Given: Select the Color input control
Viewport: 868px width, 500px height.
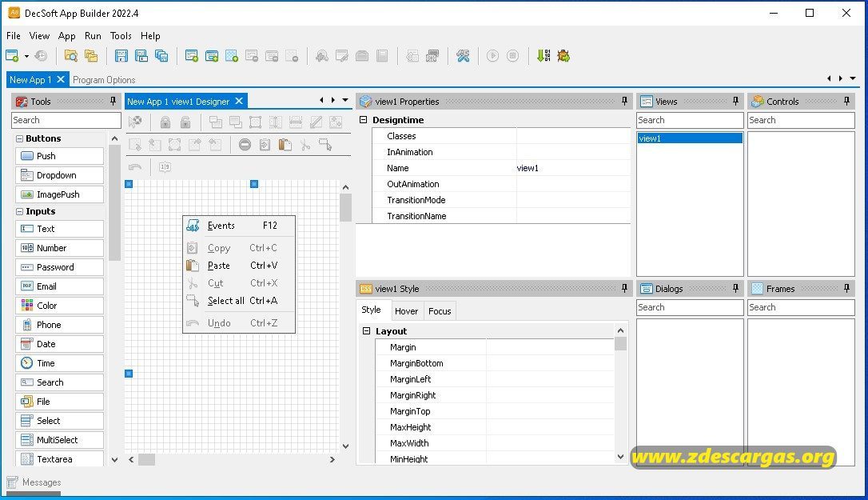Looking at the screenshot, I should (60, 306).
